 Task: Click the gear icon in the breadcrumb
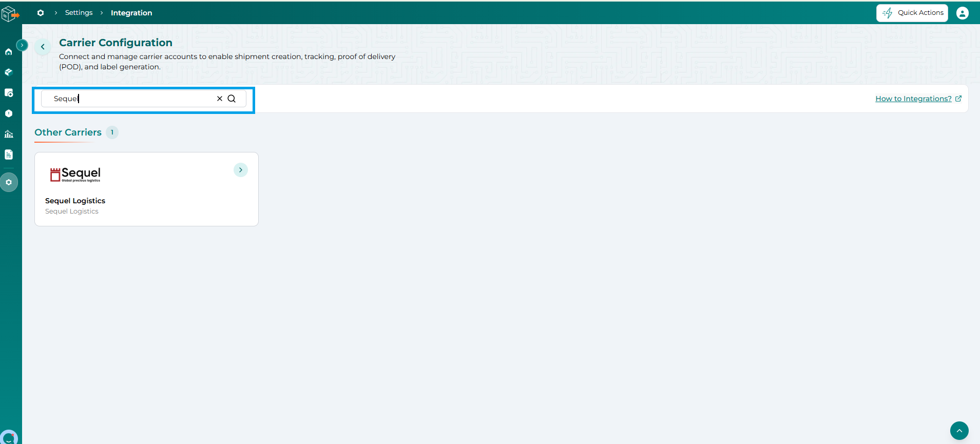(41, 13)
